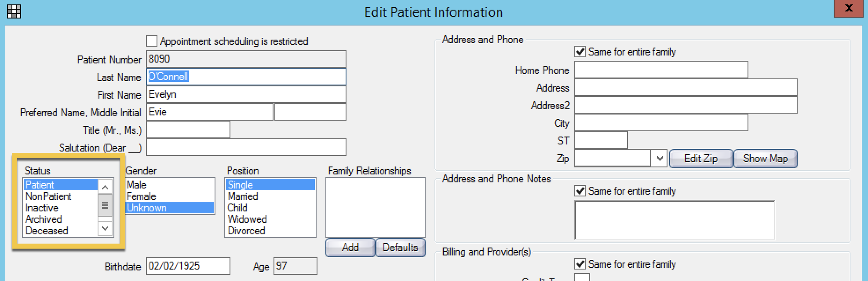Uncheck Same for entire family under Address and Phone Notes
This screenshot has height=281, width=868.
pos(580,191)
